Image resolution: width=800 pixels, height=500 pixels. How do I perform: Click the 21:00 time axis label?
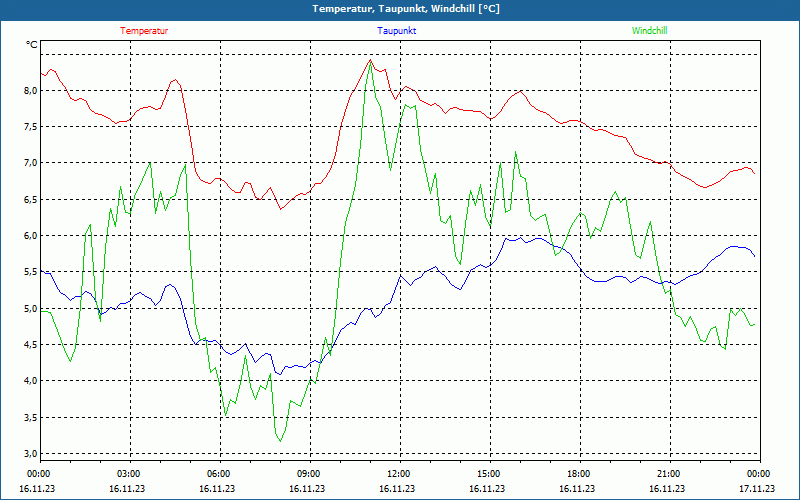669,474
